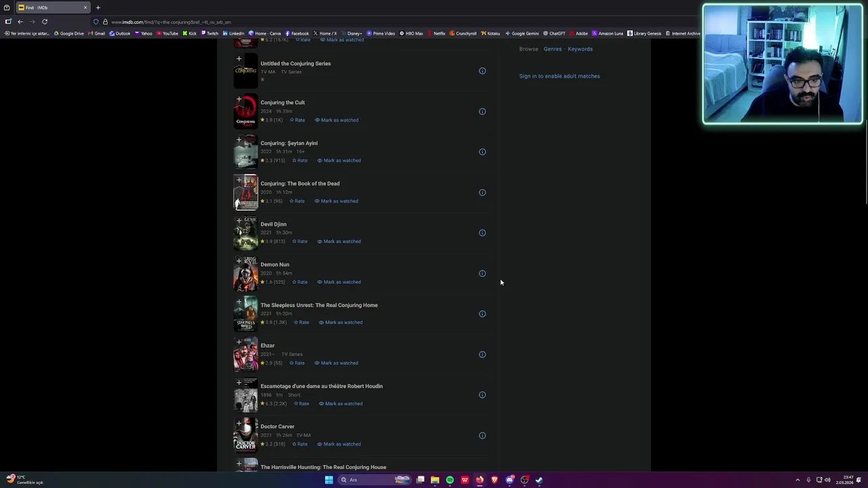868x488 pixels.
Task: Rate Devil Djinn
Action: tap(300, 241)
